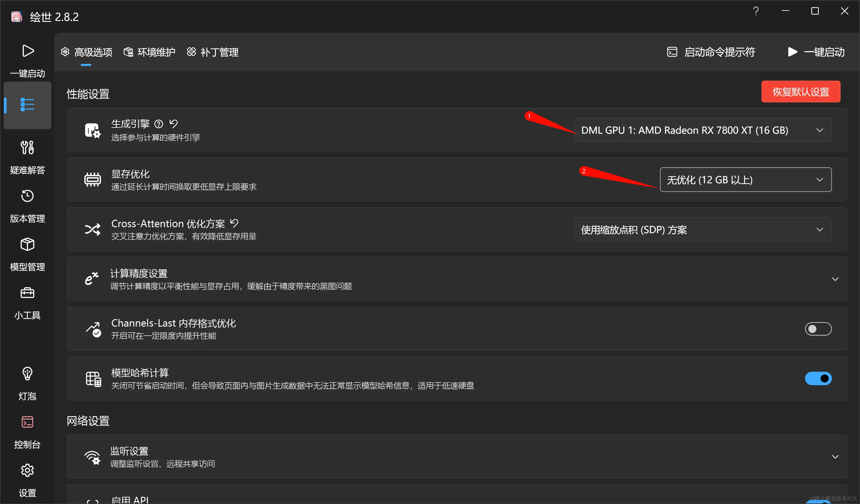Click the terminal icon beside 启动命令提示符
This screenshot has height=504, width=860.
coord(672,52)
